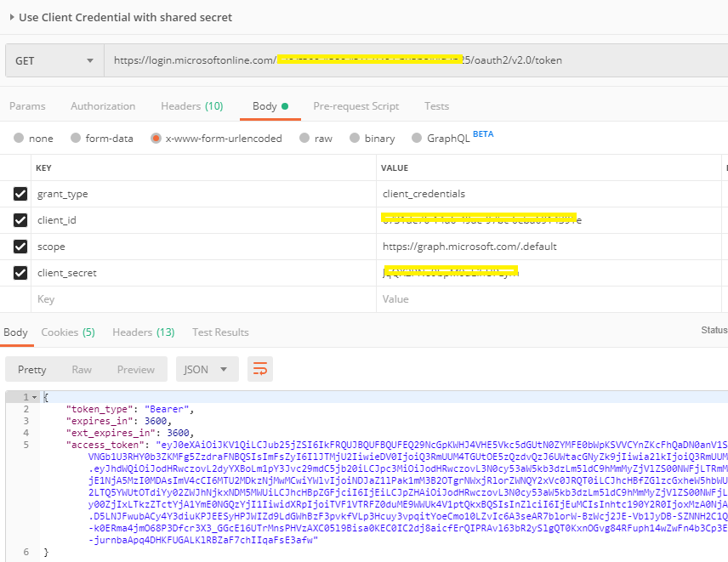Click the Status label in response bar
The image size is (728, 562).
(714, 330)
